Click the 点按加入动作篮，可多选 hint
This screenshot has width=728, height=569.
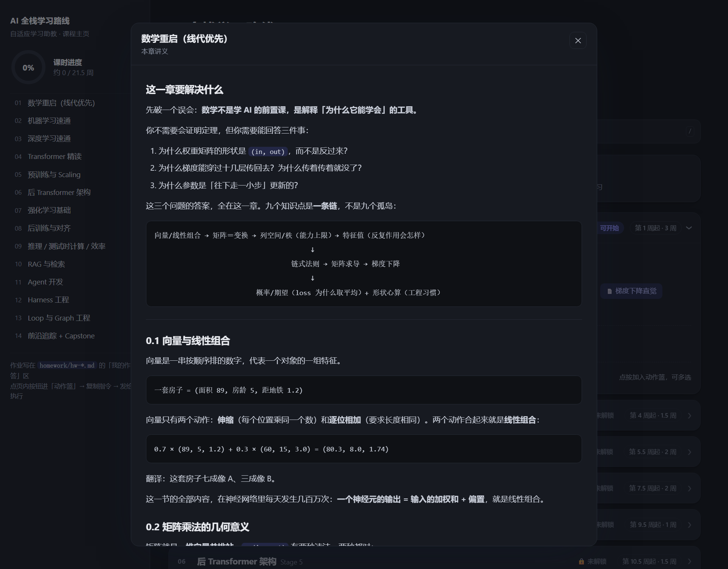click(x=655, y=377)
